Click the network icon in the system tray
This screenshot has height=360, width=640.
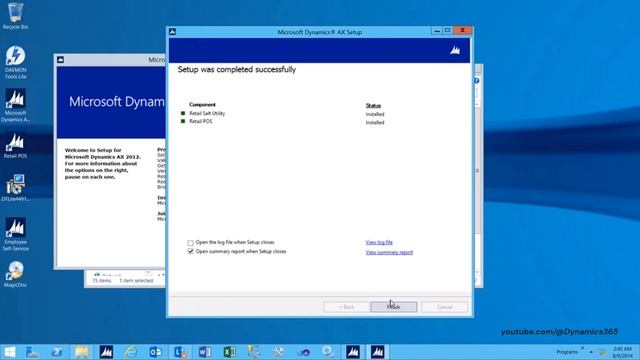(602, 352)
